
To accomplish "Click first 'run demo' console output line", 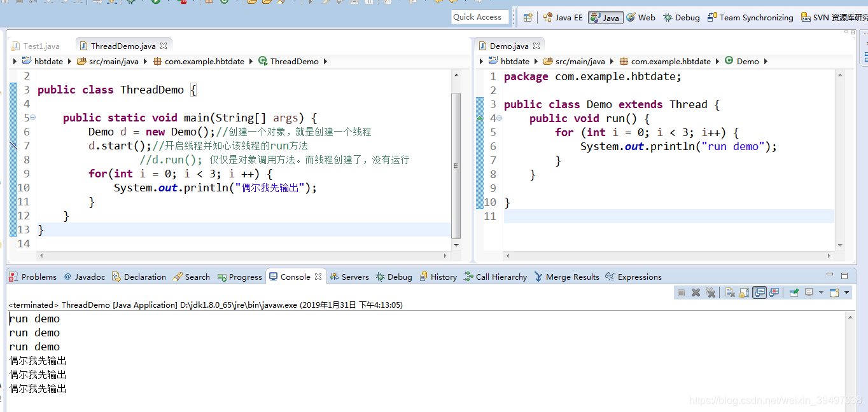I will [34, 319].
